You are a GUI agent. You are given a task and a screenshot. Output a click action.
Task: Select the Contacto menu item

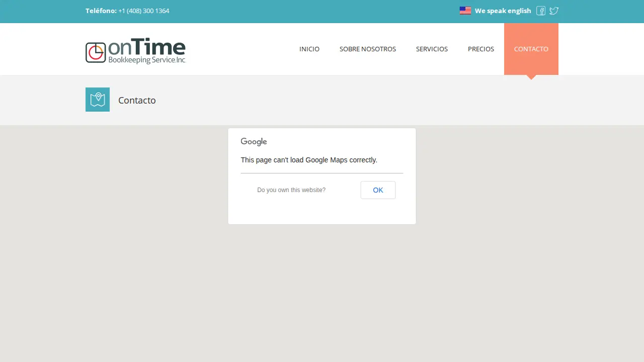click(x=531, y=49)
